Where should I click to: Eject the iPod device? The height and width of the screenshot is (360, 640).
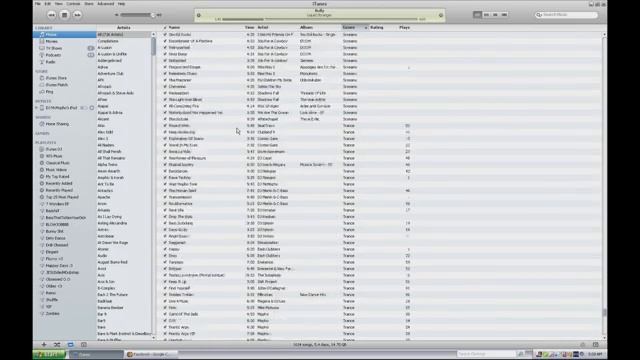(92, 108)
